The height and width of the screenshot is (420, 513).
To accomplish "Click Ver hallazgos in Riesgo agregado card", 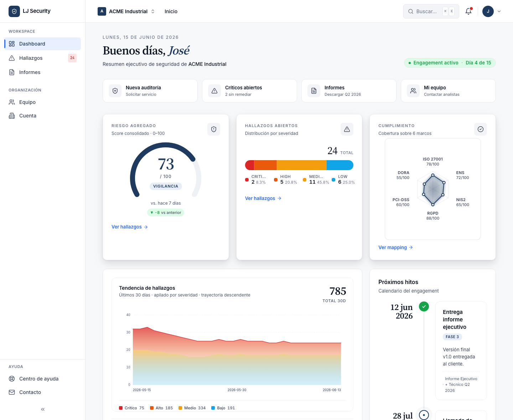I will point(130,227).
